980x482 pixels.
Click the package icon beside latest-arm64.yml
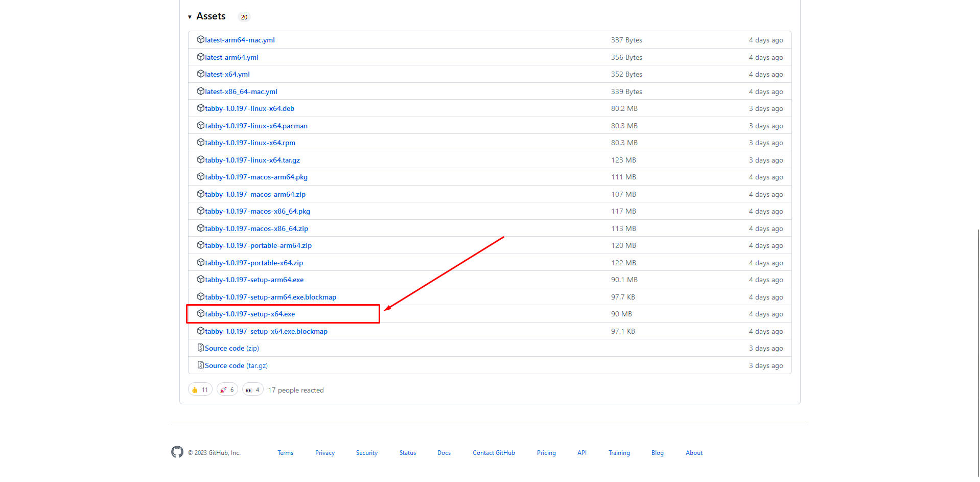point(201,57)
